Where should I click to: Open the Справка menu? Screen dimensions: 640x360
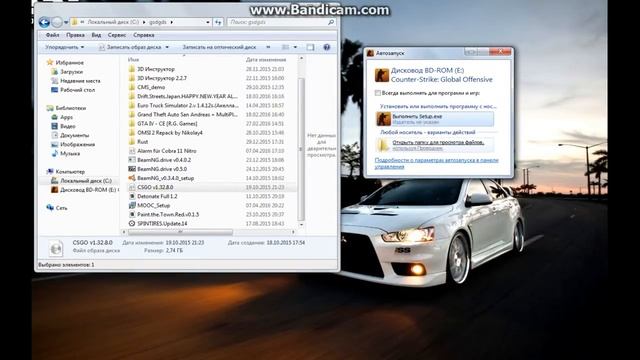coord(144,35)
